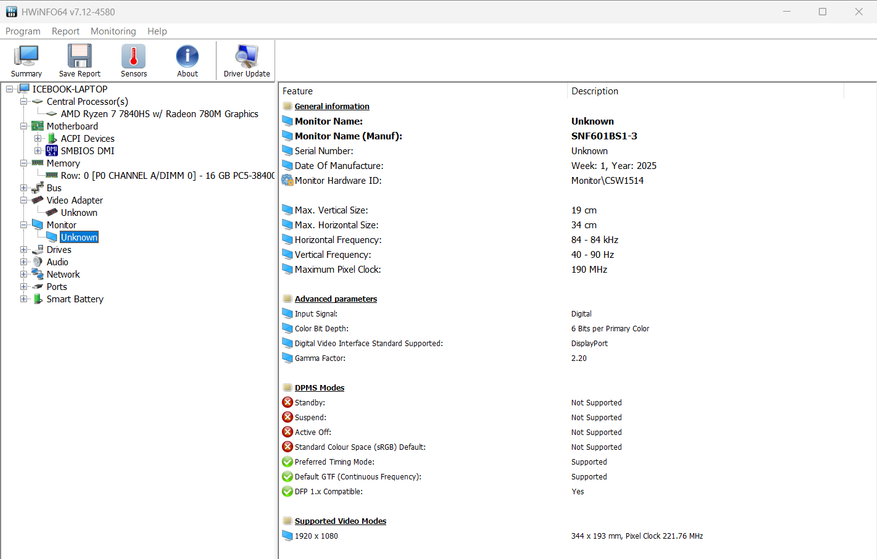Collapse the ICEBOOK-LAPTOP root node

(10, 89)
